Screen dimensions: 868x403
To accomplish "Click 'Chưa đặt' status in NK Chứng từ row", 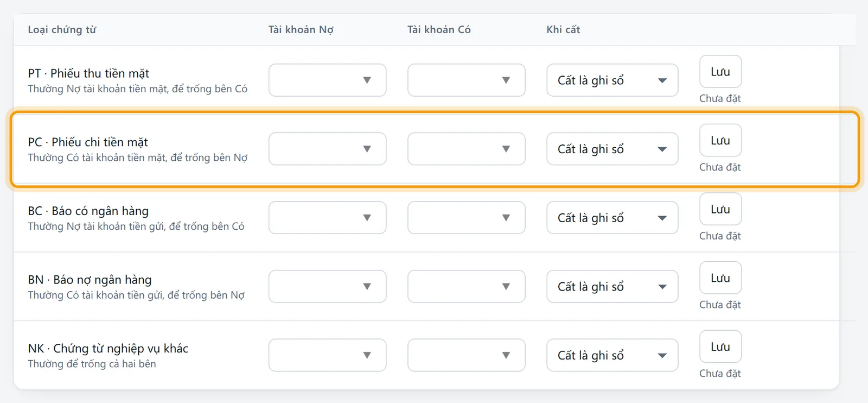I will [720, 373].
